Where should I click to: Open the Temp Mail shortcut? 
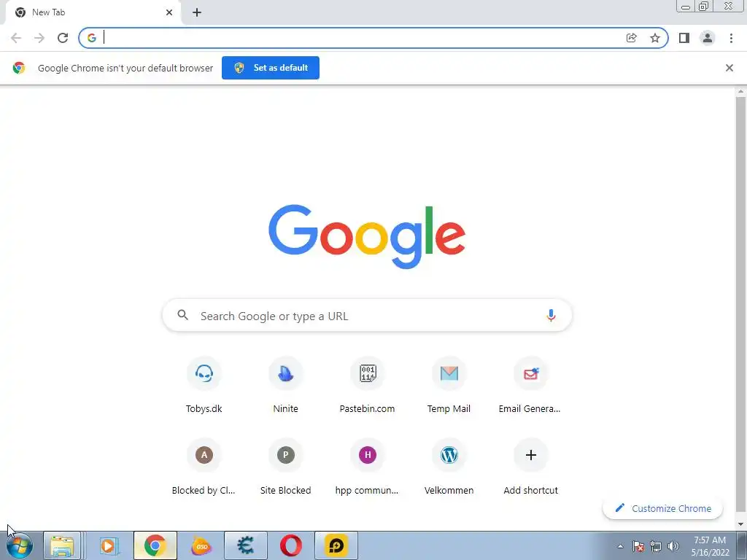[x=449, y=385]
